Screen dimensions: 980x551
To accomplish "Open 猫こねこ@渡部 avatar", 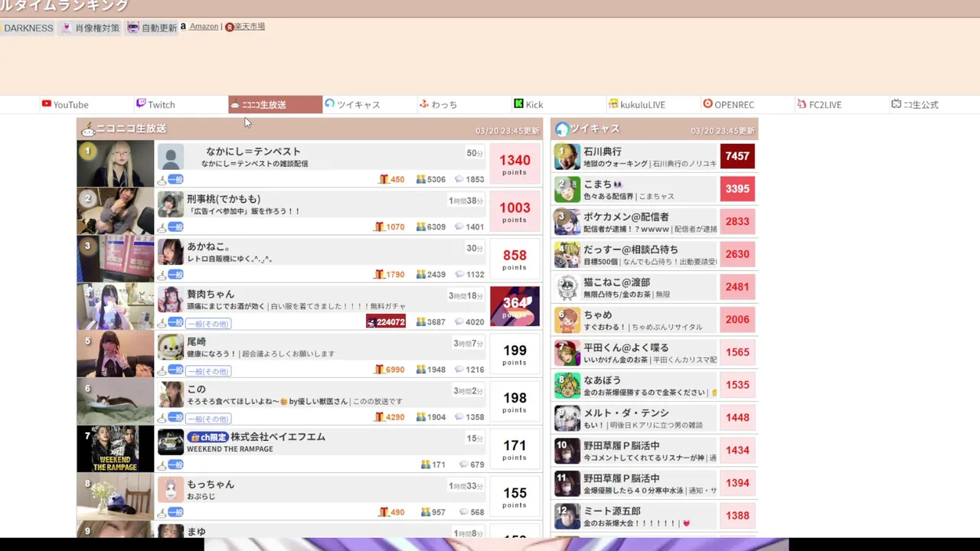I will (x=567, y=287).
